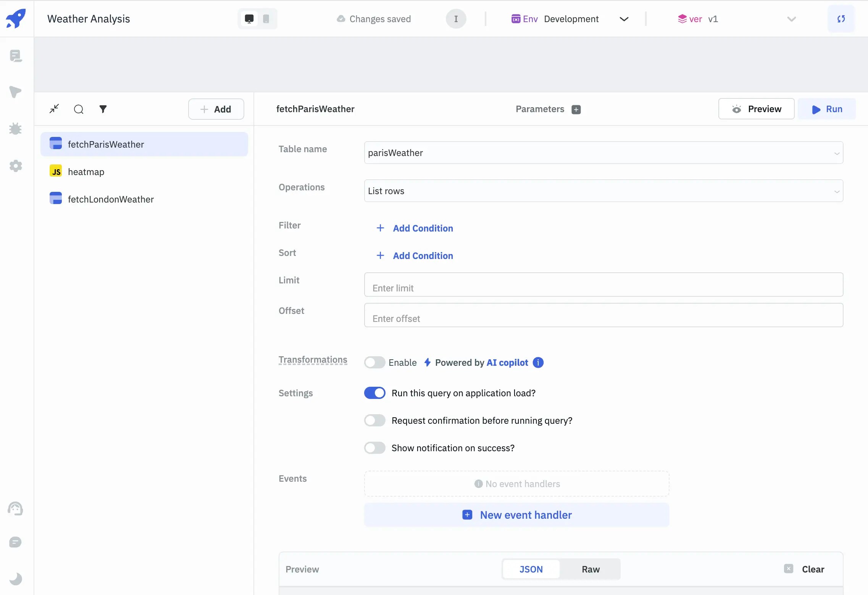Collapse the query panel with arrows icon
Image resolution: width=868 pixels, height=595 pixels.
[54, 109]
